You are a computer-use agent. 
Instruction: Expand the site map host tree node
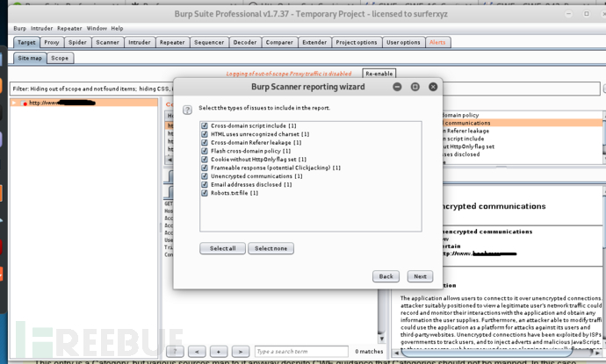[x=14, y=103]
